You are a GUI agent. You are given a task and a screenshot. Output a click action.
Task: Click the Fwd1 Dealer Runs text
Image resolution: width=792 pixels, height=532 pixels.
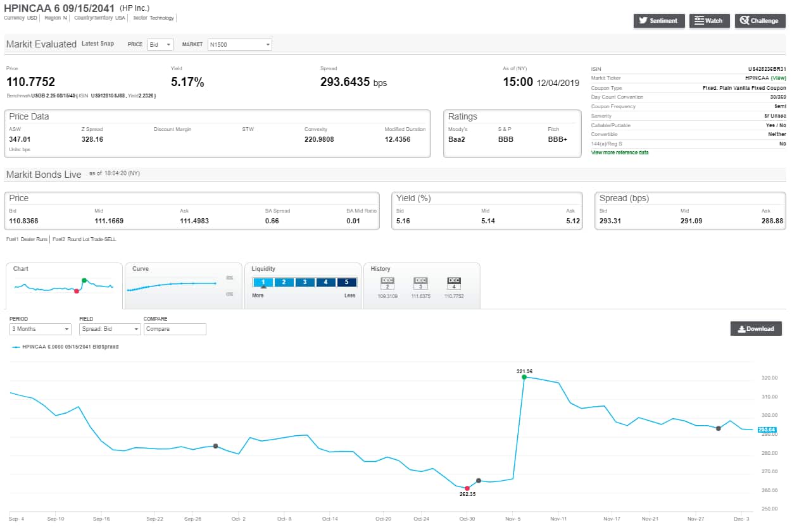point(27,239)
